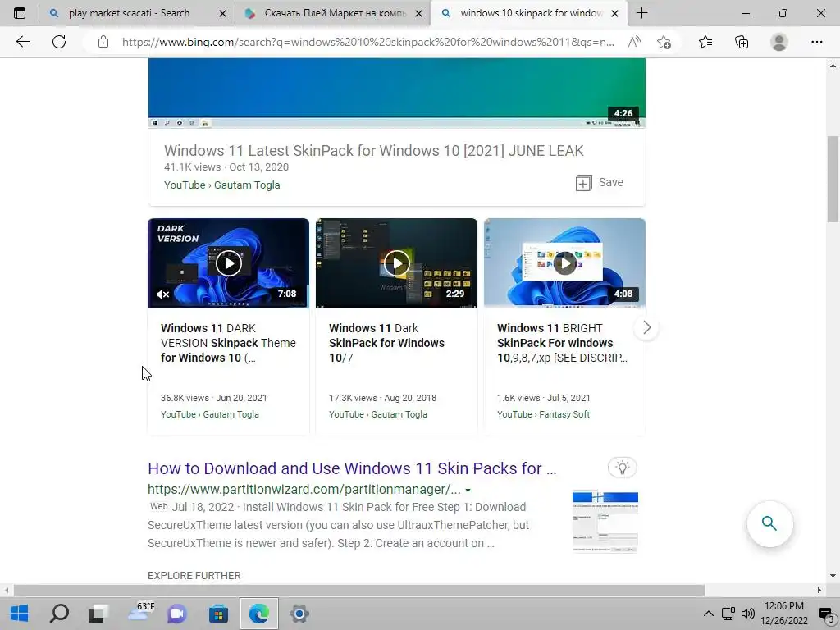Open Settings gear on taskbar
Viewport: 840px width, 630px height.
tap(299, 614)
